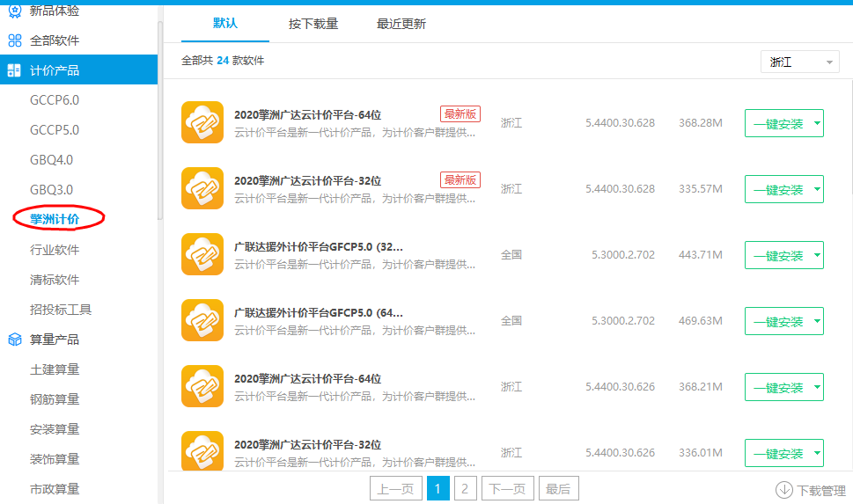Expand install arrow for 368.28M row

coord(817,123)
